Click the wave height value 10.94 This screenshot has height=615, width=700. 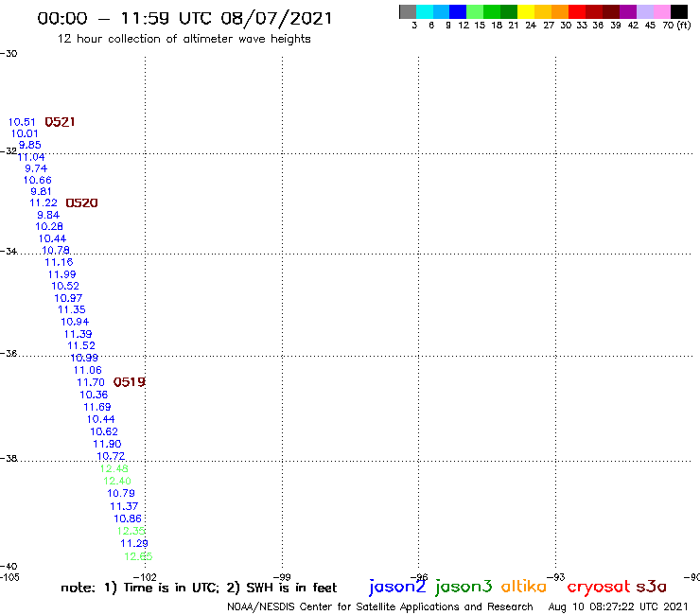pos(75,322)
